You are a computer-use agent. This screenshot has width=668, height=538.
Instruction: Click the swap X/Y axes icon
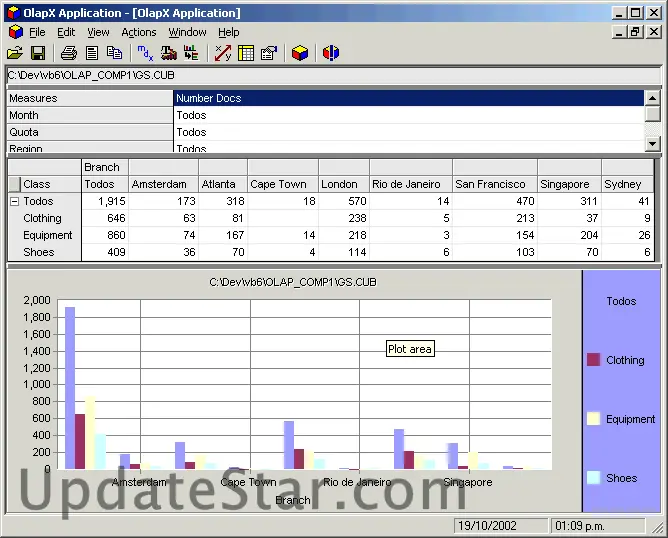point(222,53)
